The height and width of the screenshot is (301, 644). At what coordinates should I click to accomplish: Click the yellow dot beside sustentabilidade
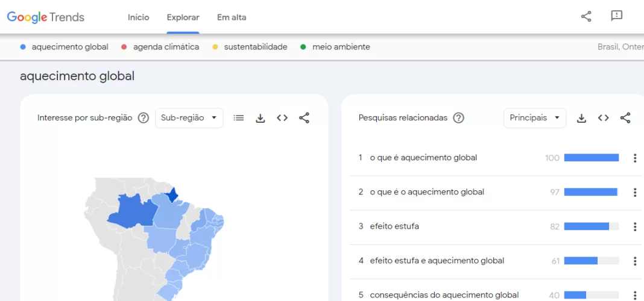click(x=215, y=47)
